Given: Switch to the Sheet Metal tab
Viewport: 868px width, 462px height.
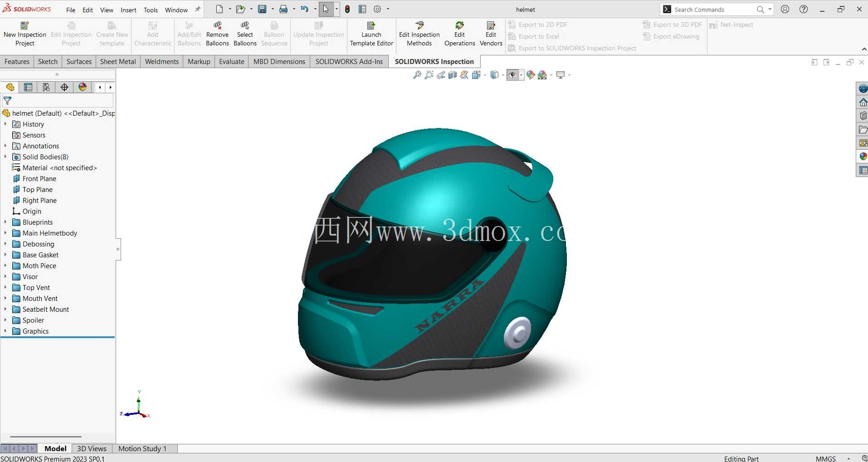Looking at the screenshot, I should point(118,62).
